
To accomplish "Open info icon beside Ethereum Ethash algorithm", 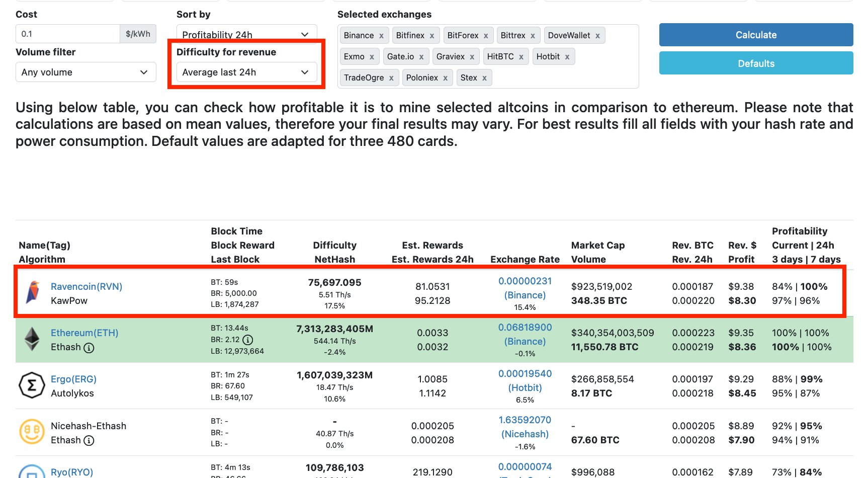I will click(89, 348).
